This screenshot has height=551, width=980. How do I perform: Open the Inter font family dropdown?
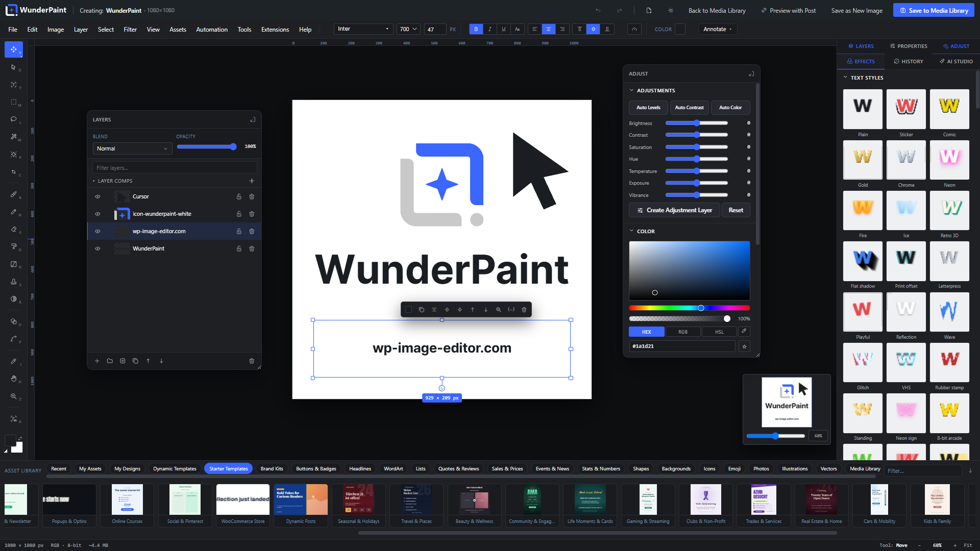363,29
